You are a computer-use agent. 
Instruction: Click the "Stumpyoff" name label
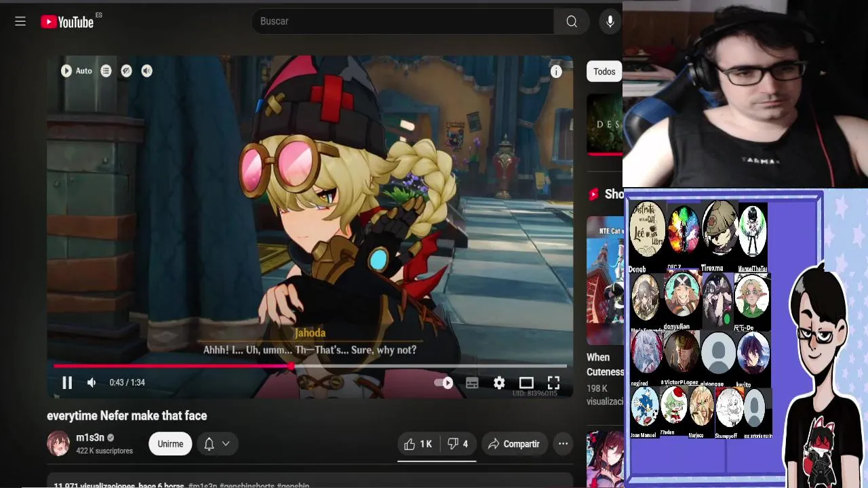coord(726,435)
